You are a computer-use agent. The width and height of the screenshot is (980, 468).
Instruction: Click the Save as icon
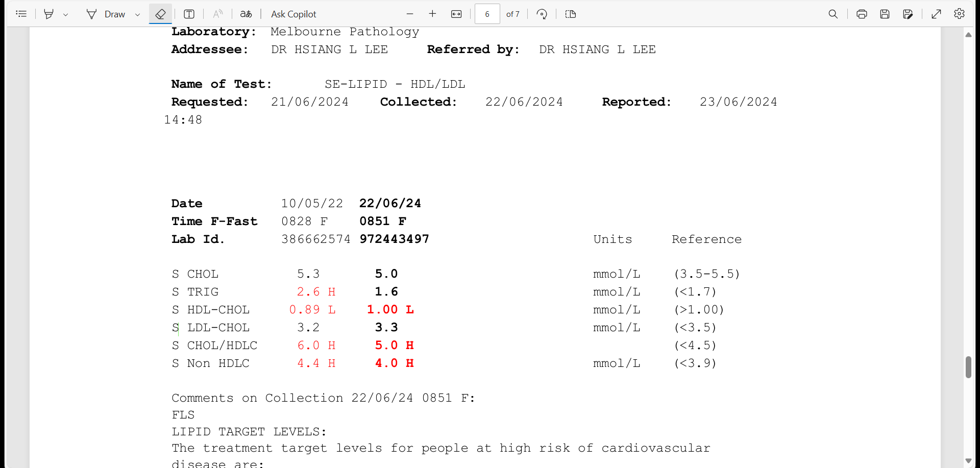[x=908, y=14]
